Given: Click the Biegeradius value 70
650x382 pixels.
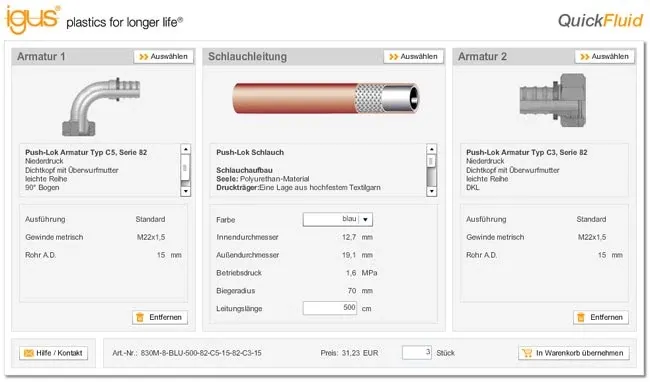Looking at the screenshot, I should [x=352, y=291].
